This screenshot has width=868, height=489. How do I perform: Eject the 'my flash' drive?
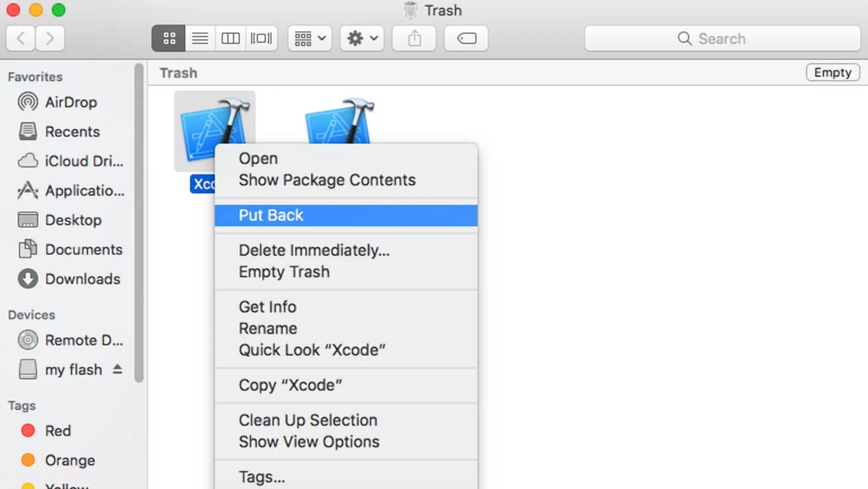[117, 369]
